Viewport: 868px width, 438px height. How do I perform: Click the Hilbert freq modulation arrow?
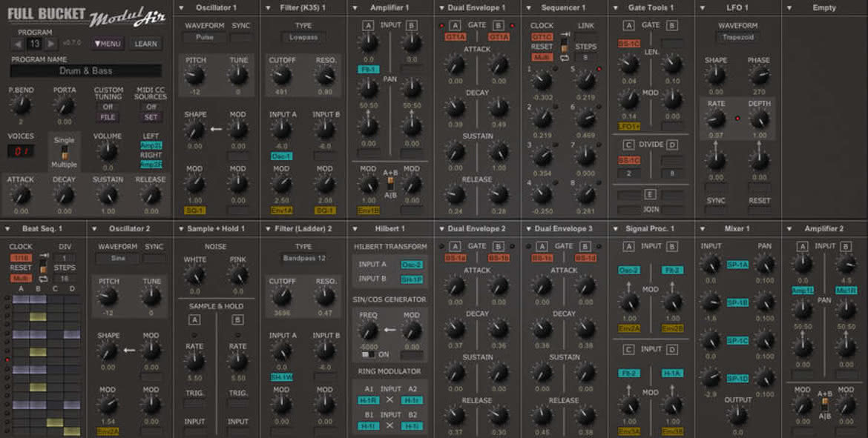point(389,330)
